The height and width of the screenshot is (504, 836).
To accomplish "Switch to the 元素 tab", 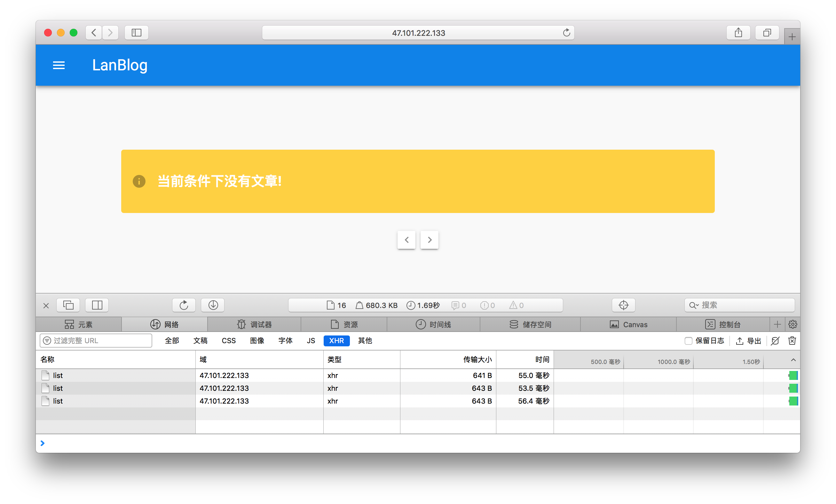I will click(79, 324).
